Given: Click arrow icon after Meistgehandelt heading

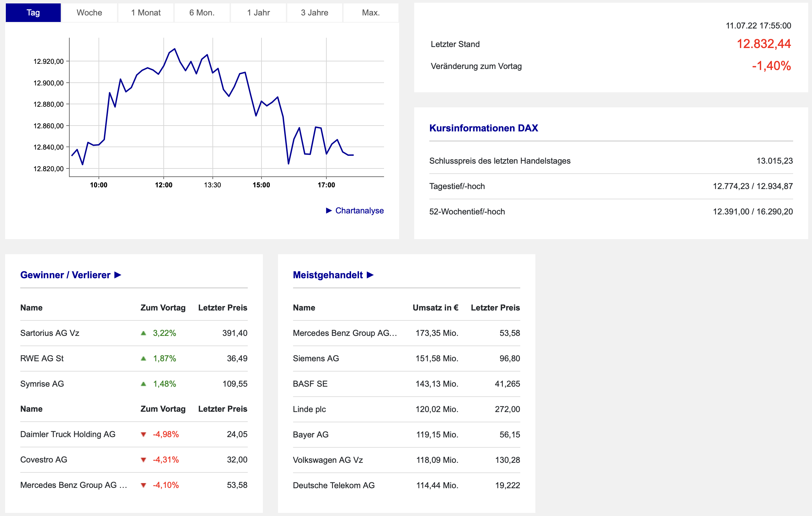Looking at the screenshot, I should (x=370, y=275).
